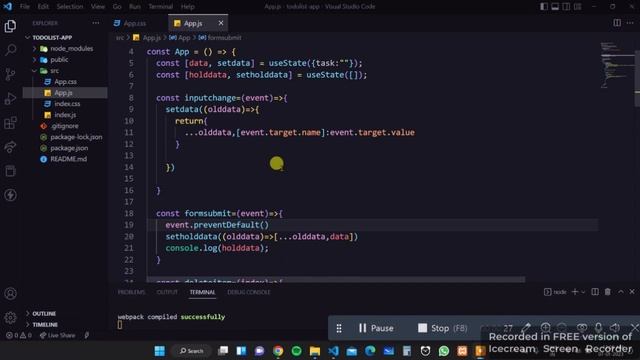Maximize the panel using the up chevron

click(621, 291)
